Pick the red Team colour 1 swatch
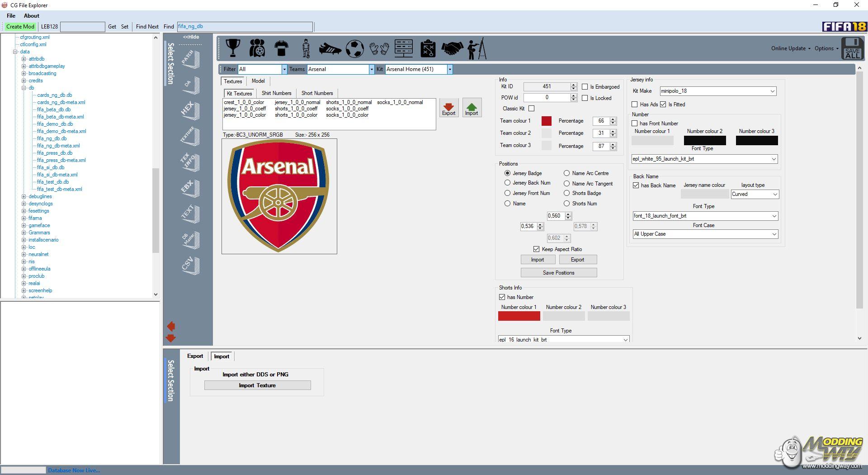Viewport: 868px width, 475px height. click(x=547, y=121)
